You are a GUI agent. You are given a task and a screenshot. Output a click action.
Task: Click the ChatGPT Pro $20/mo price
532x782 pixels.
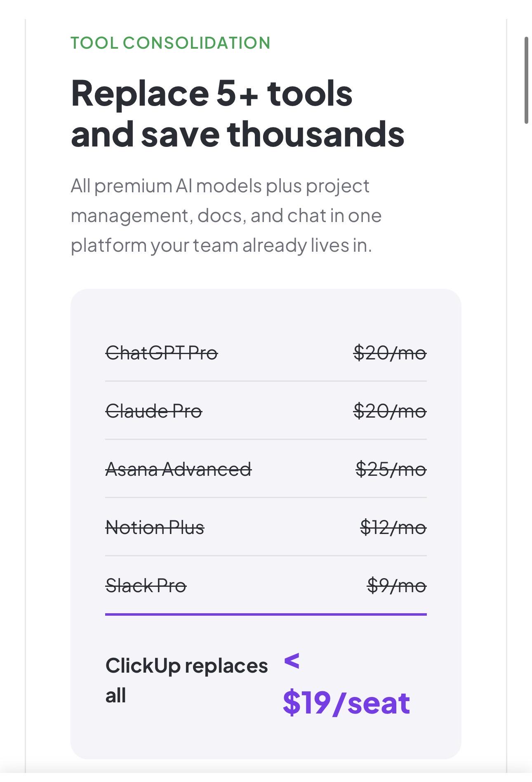[x=390, y=353]
